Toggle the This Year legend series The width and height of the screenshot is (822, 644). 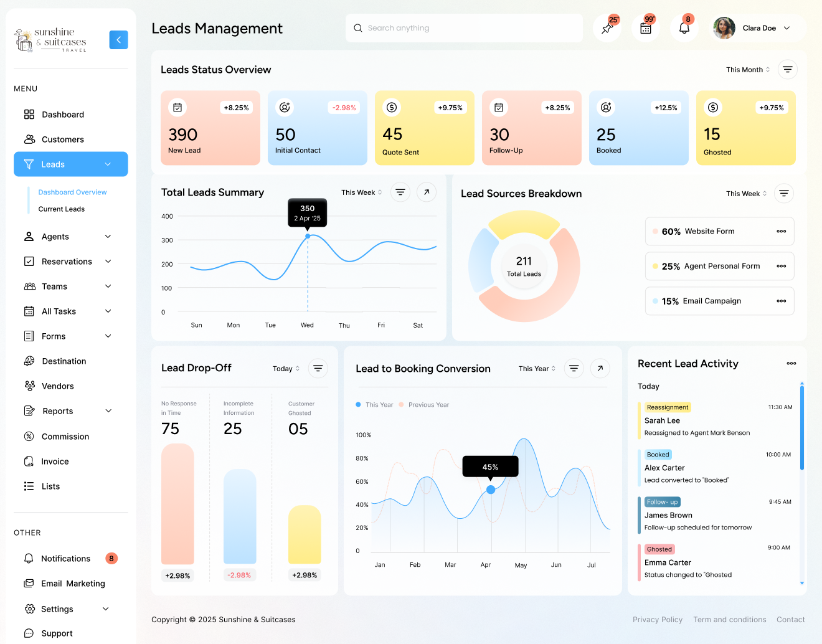click(x=374, y=405)
